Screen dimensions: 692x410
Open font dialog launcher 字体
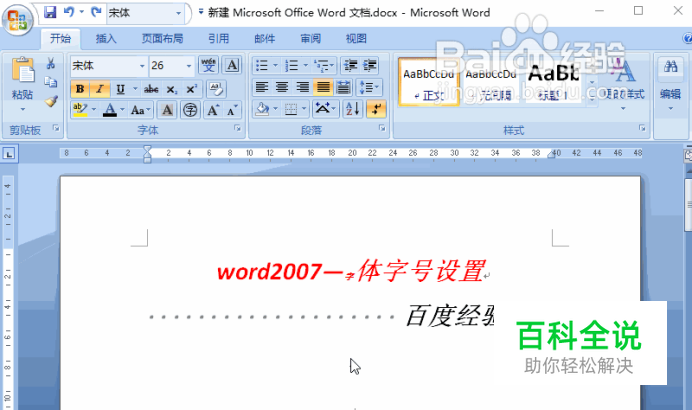point(237,128)
